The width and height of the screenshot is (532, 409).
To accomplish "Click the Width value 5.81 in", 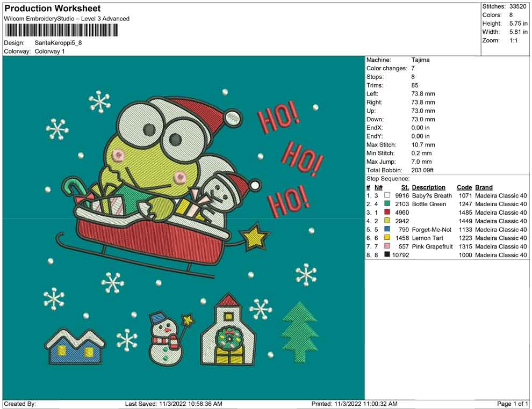I will pos(519,32).
